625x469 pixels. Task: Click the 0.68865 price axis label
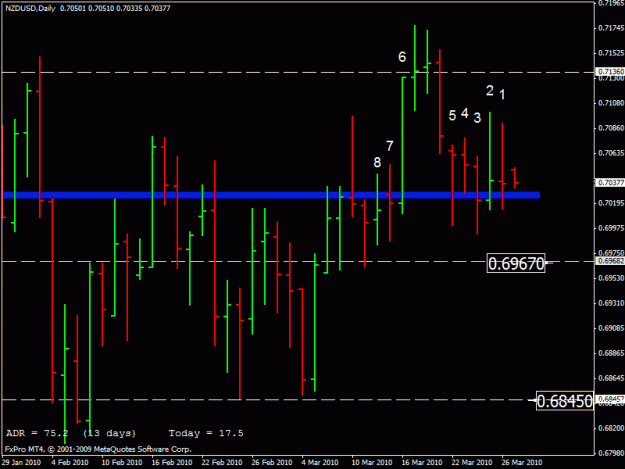pyautogui.click(x=611, y=353)
